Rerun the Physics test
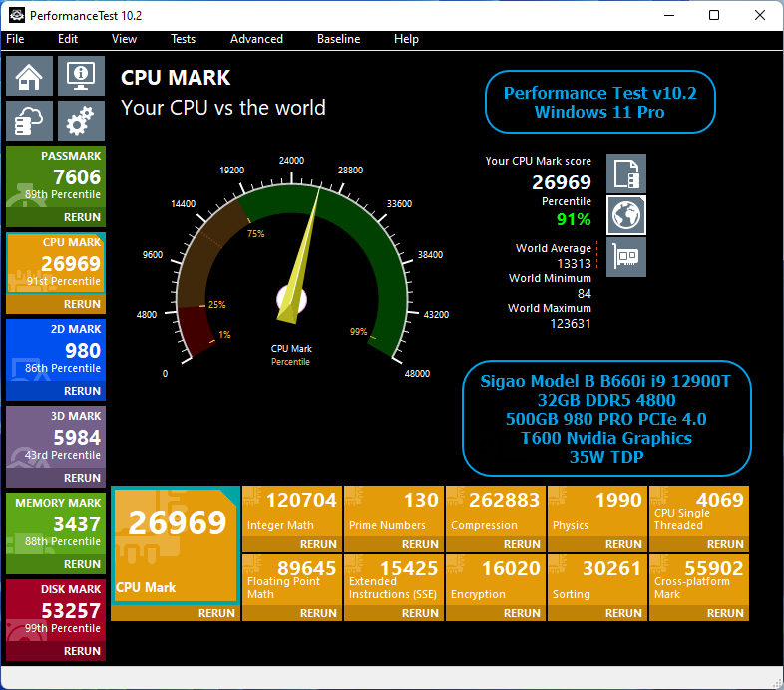The width and height of the screenshot is (784, 690). (623, 544)
